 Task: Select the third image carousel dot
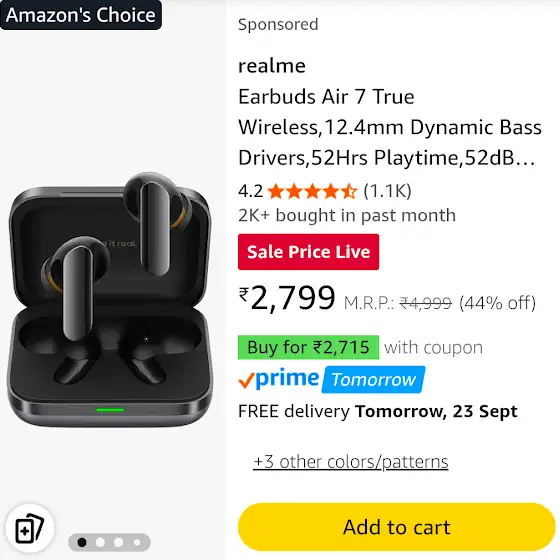tap(119, 542)
